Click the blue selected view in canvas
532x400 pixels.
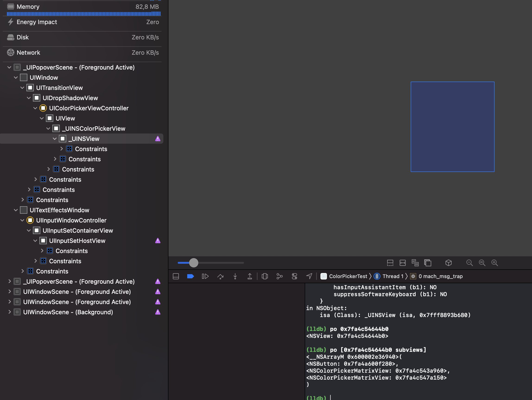(x=452, y=127)
